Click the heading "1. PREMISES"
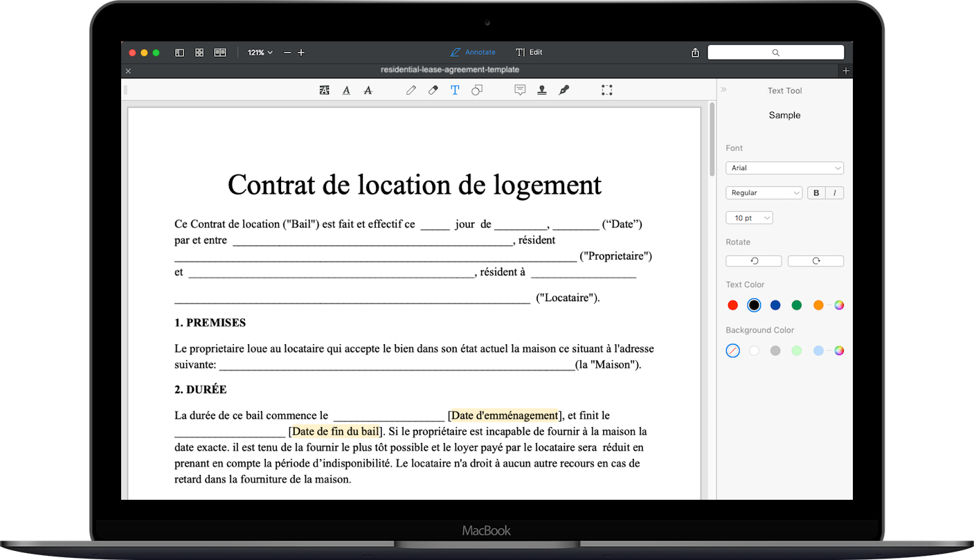Screen dimensions: 974x560 click(x=210, y=323)
